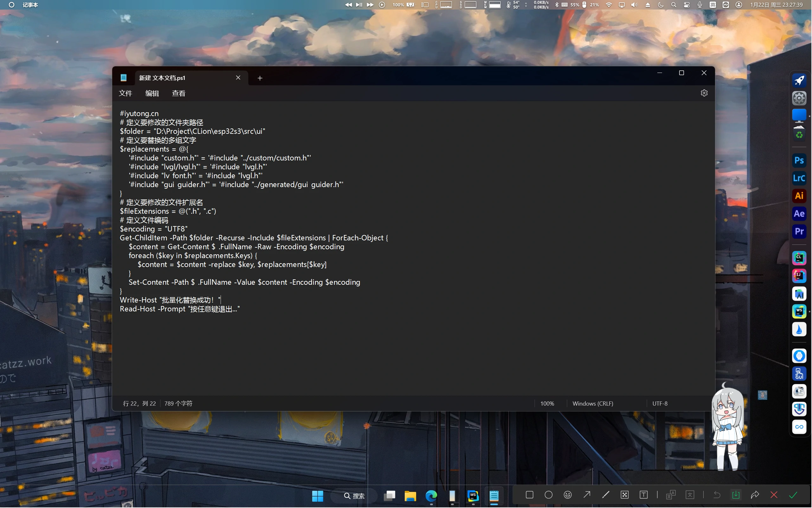Open Notepad settings gear
This screenshot has width=812, height=508.
click(704, 93)
